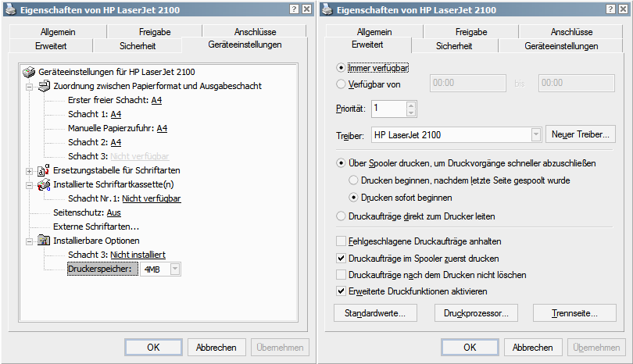633x364 pixels.
Task: Switch to Freigabe tab in left window
Action: point(155,31)
